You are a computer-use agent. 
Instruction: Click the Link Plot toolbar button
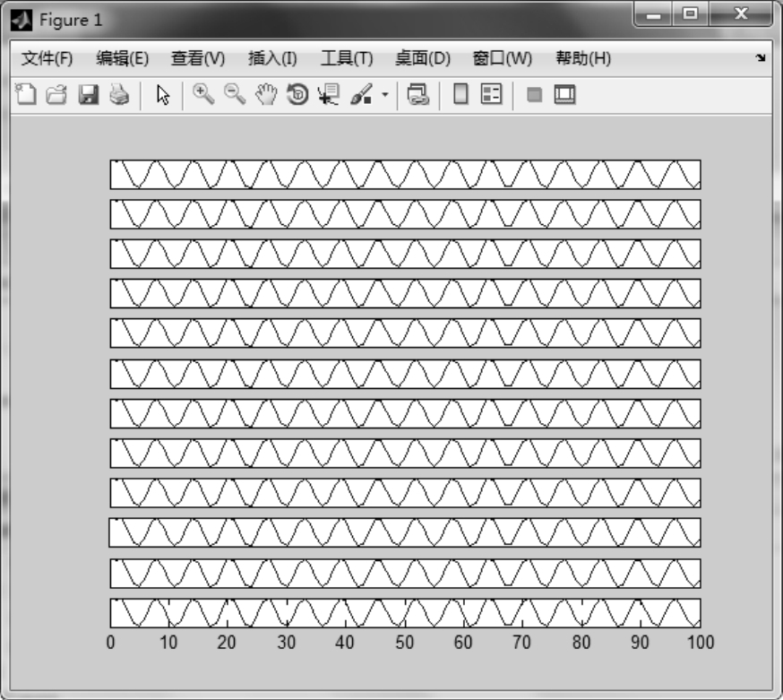click(x=418, y=95)
